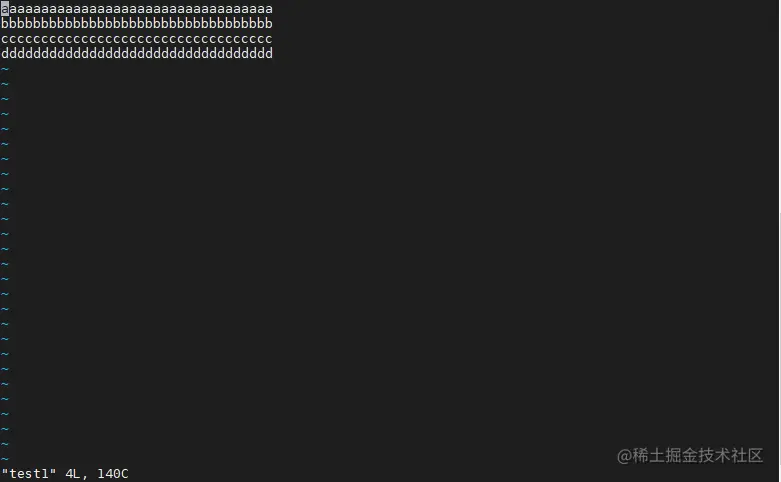Click the last 'c' in the third line

click(x=269, y=39)
